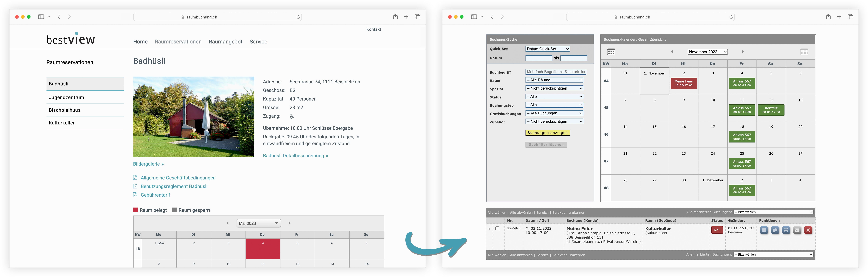The image size is (868, 277).
Task: Click the Datum end date field after bis
Action: pyautogui.click(x=573, y=58)
